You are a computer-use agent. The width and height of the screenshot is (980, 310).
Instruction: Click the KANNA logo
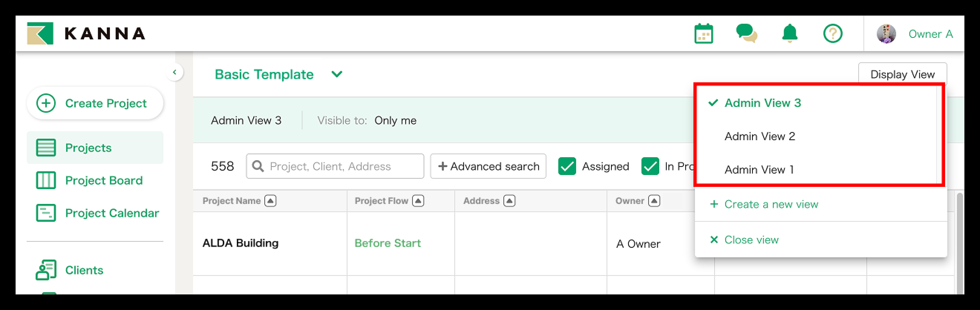(86, 33)
